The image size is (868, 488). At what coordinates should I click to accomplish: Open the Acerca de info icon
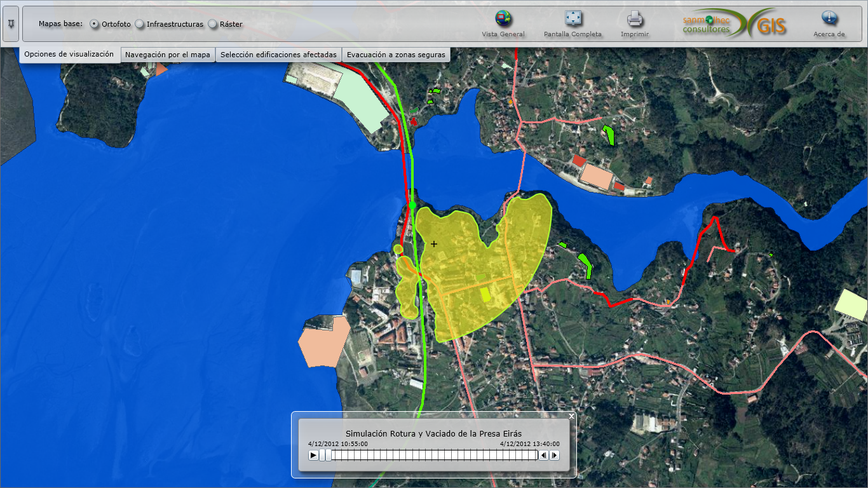(x=829, y=18)
